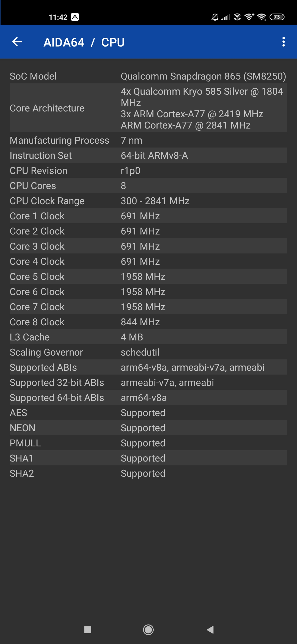297x644 pixels.
Task: Tap the battery indicator in status bar
Action: 277,17
